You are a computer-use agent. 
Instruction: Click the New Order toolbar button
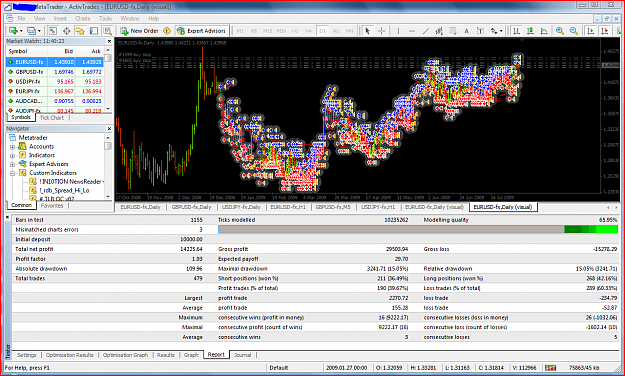click(x=140, y=31)
